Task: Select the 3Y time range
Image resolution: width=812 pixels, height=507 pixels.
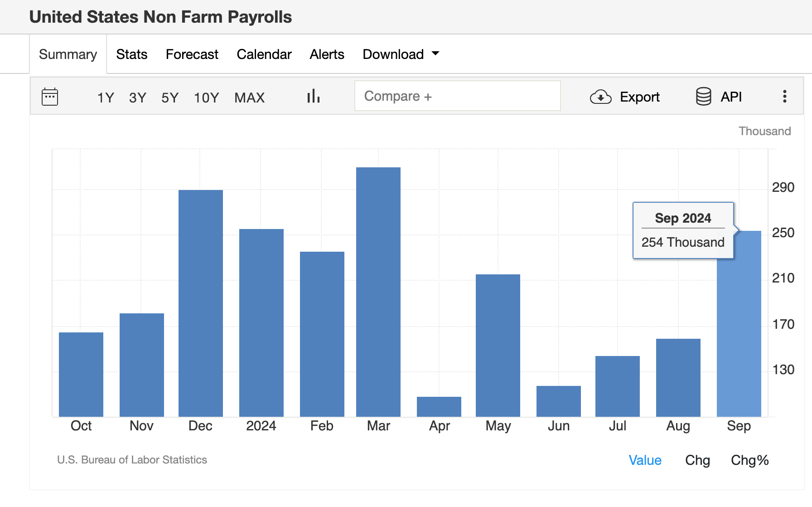Action: coord(138,97)
